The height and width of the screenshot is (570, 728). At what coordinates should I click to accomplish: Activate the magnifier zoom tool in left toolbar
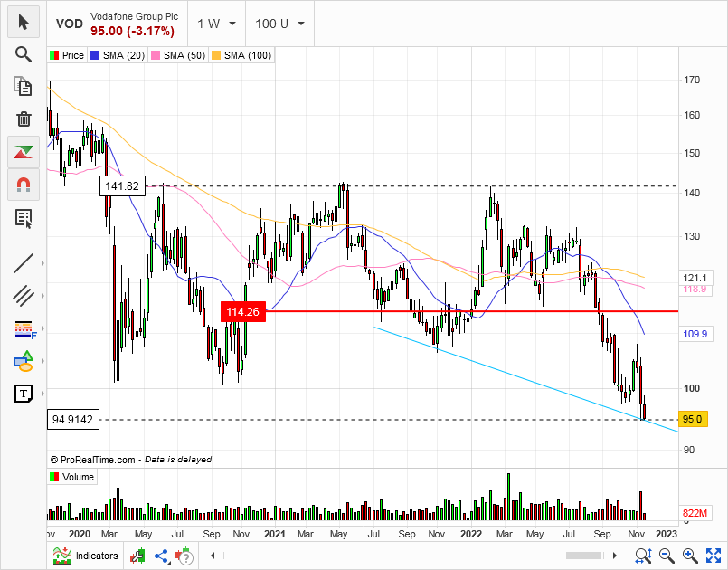24,54
